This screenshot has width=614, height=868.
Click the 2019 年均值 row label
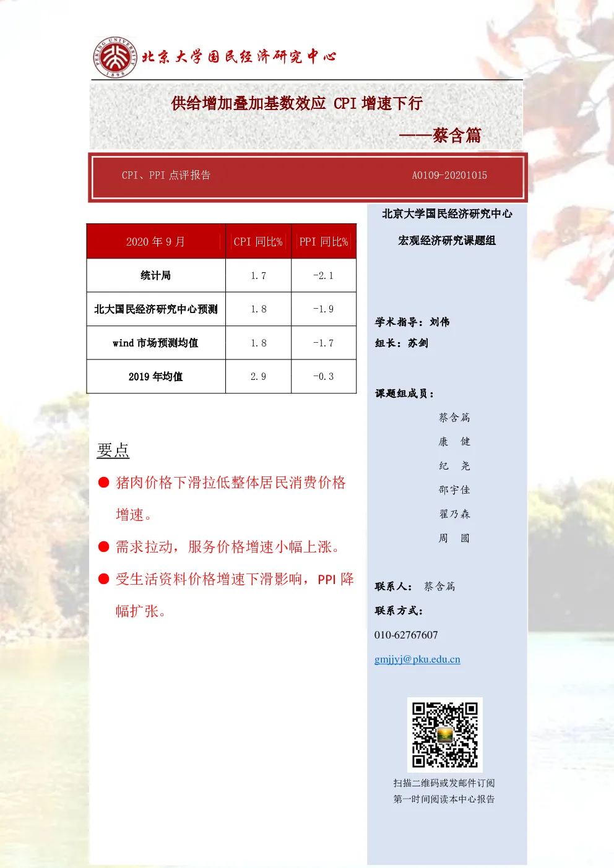156,376
